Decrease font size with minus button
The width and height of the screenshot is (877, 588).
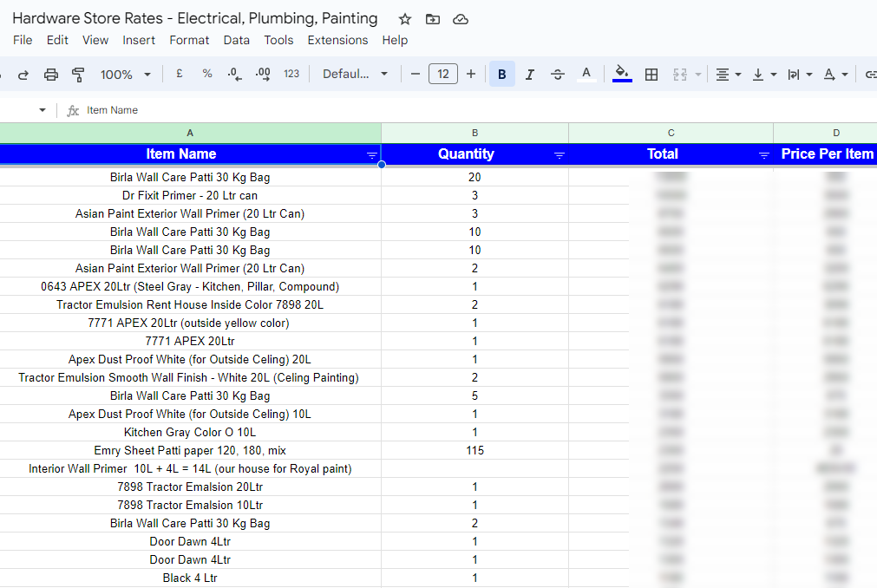click(x=416, y=75)
